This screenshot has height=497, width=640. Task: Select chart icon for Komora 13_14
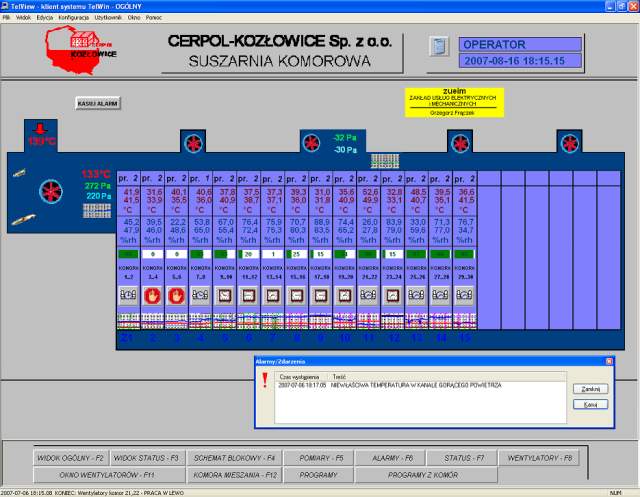[273, 295]
